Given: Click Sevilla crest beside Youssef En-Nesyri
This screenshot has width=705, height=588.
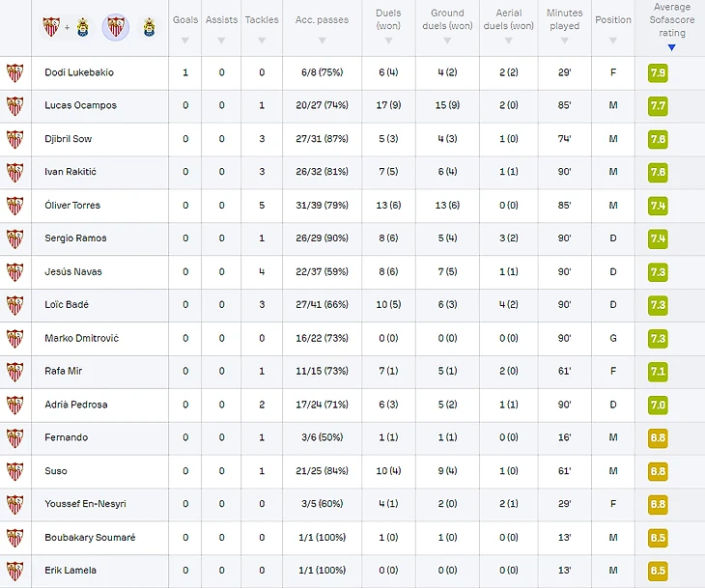Looking at the screenshot, I should 14,504.
